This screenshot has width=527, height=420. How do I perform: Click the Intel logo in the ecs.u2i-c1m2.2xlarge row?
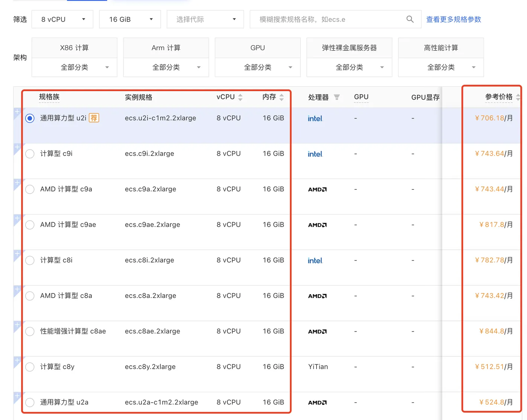(315, 118)
